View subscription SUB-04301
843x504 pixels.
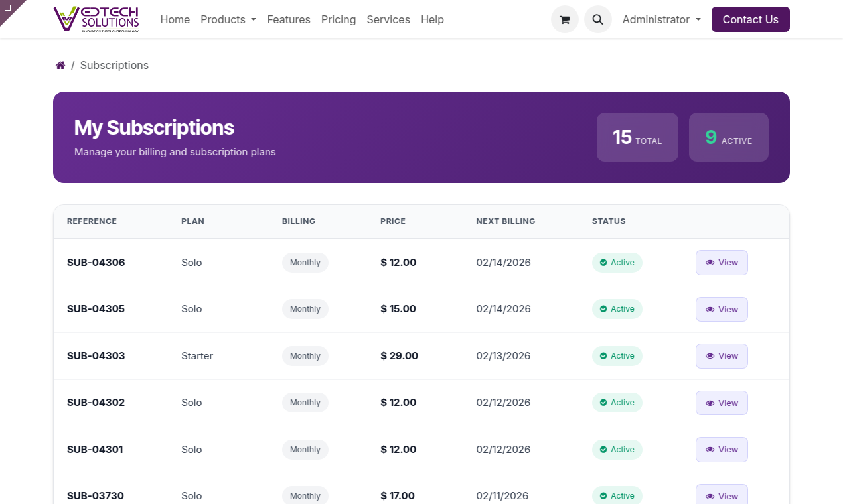[722, 450]
